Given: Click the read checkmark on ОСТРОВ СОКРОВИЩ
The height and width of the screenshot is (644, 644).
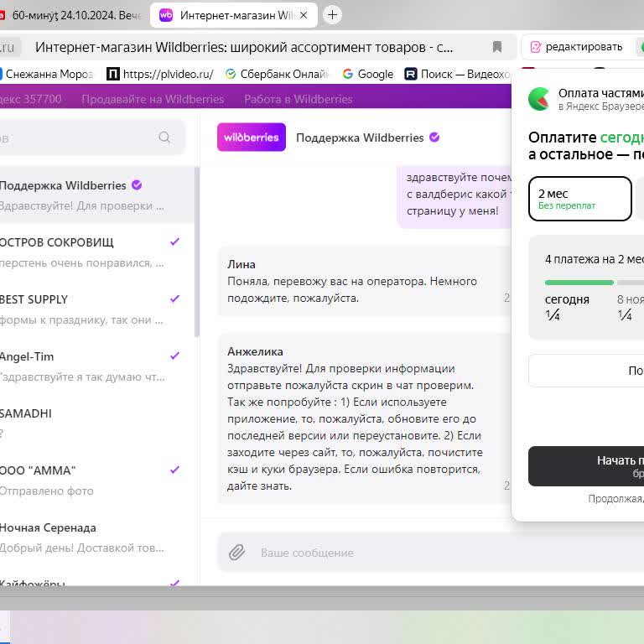Looking at the screenshot, I should coord(175,241).
